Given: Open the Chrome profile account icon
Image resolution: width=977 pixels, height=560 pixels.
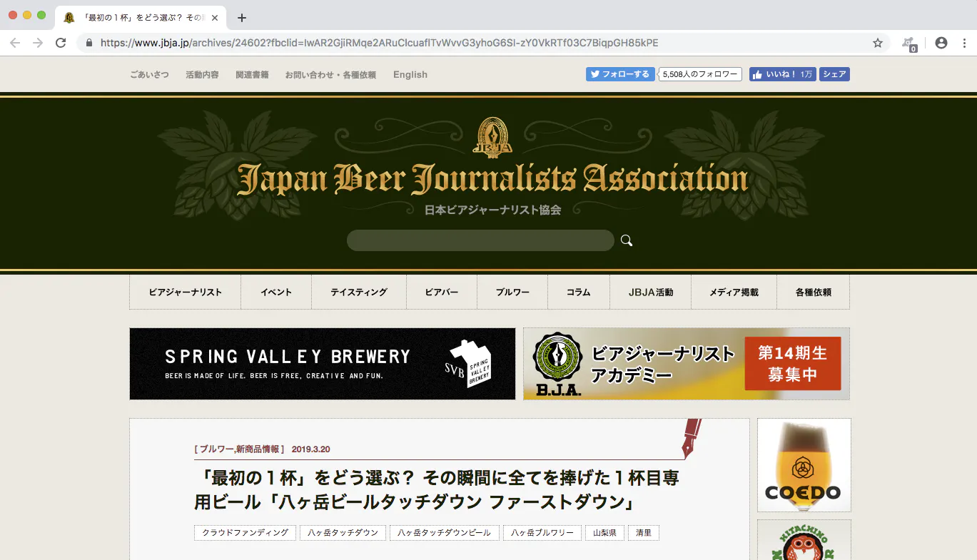Looking at the screenshot, I should coord(941,43).
